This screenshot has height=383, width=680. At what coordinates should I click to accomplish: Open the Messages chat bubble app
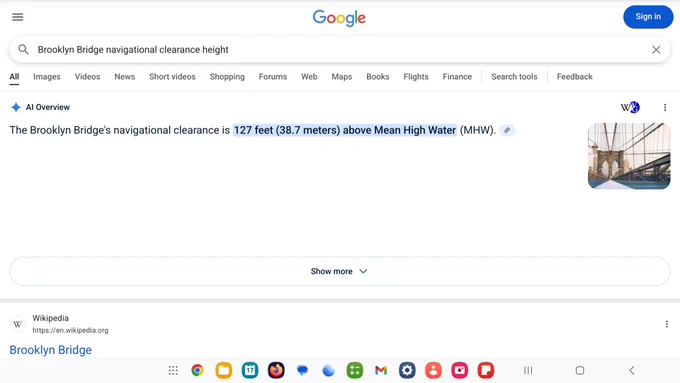pos(302,370)
